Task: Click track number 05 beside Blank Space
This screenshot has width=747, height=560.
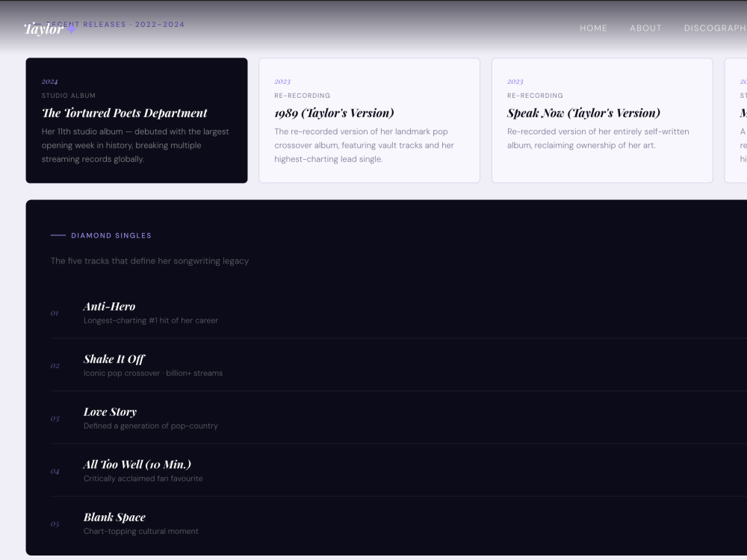Action: (55, 524)
